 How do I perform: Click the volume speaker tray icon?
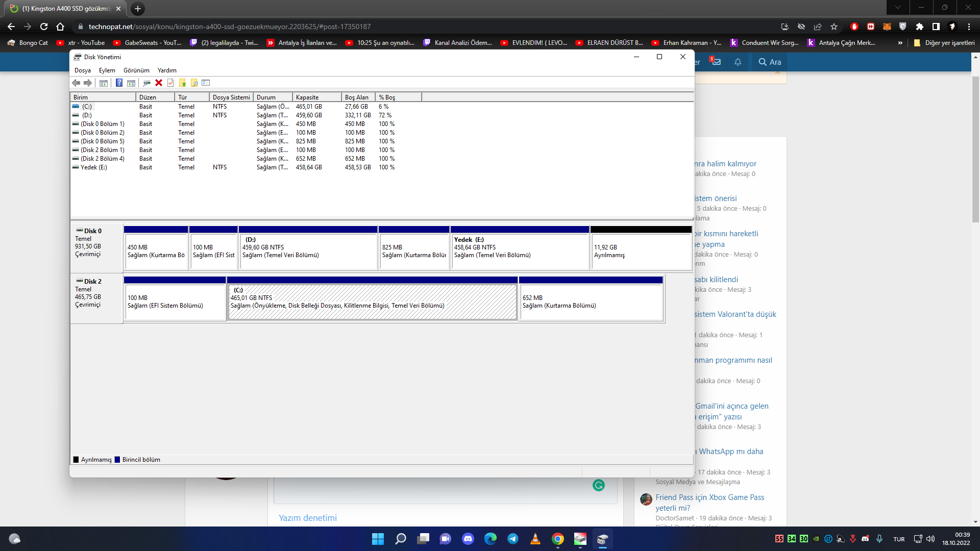coord(930,539)
